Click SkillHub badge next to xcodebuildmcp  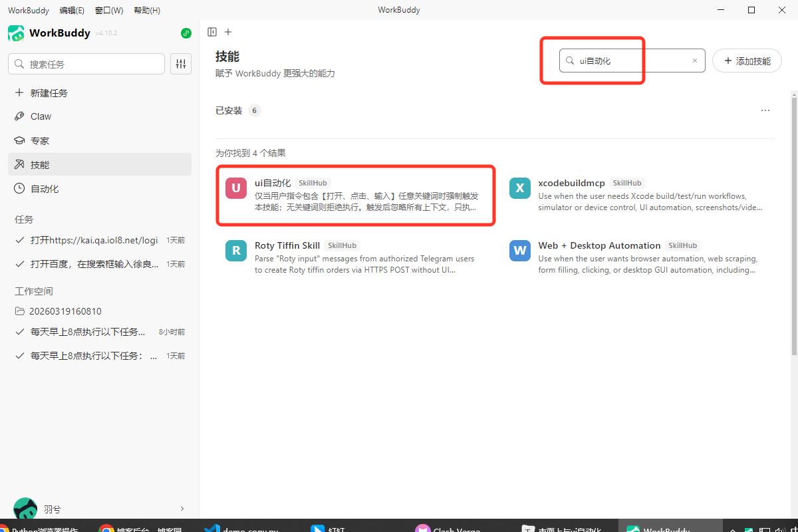[x=627, y=183]
